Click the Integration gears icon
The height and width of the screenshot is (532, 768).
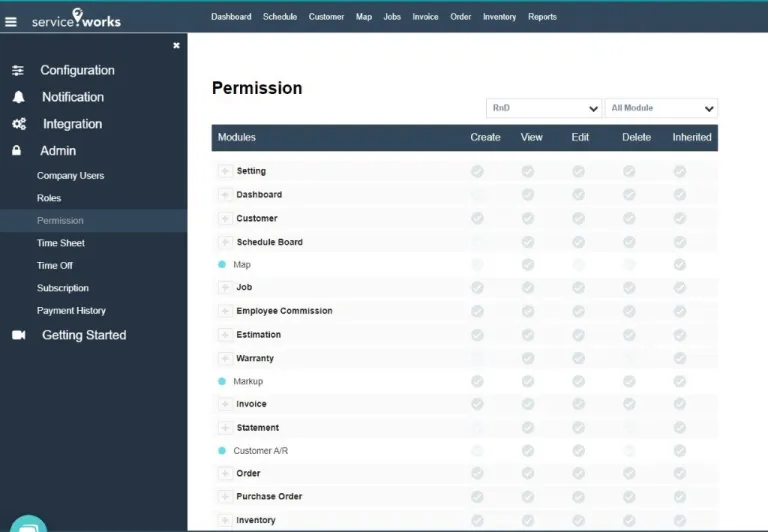[x=18, y=125]
